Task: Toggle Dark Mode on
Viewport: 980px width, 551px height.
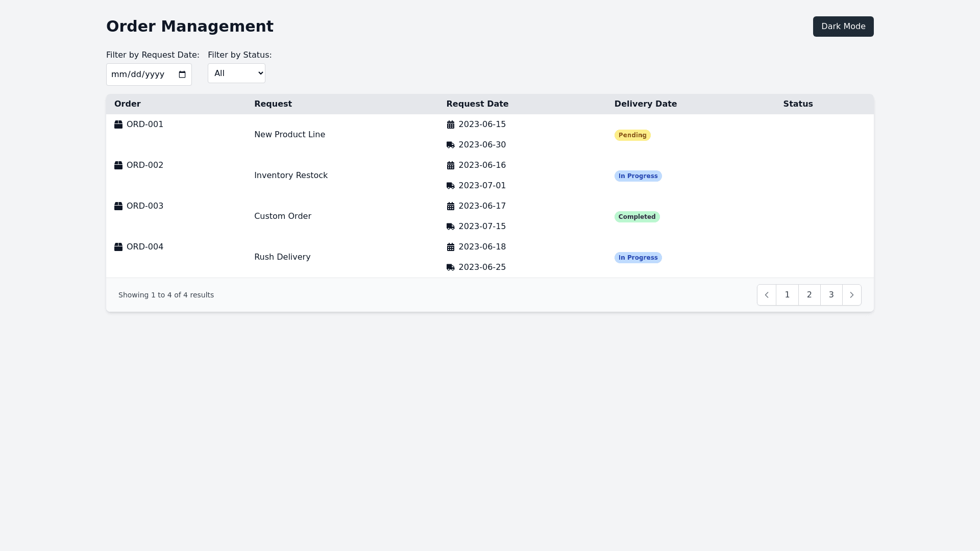Action: click(843, 27)
